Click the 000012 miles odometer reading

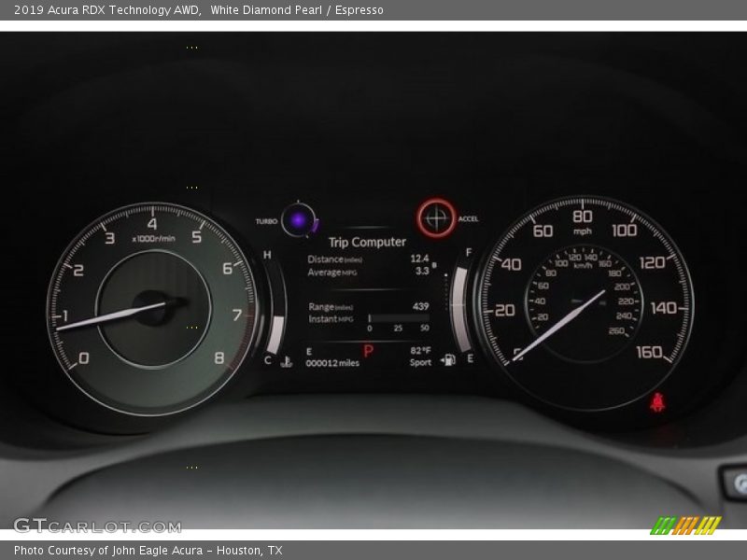[x=332, y=363]
